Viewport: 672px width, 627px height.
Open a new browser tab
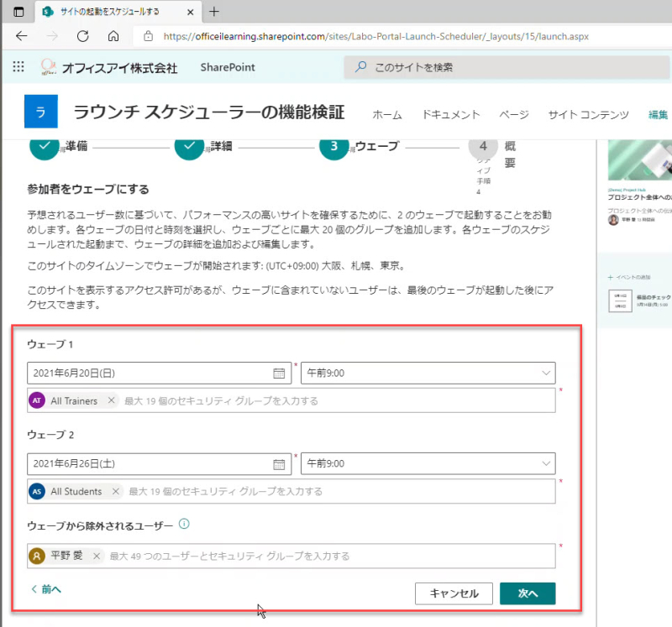click(x=214, y=12)
